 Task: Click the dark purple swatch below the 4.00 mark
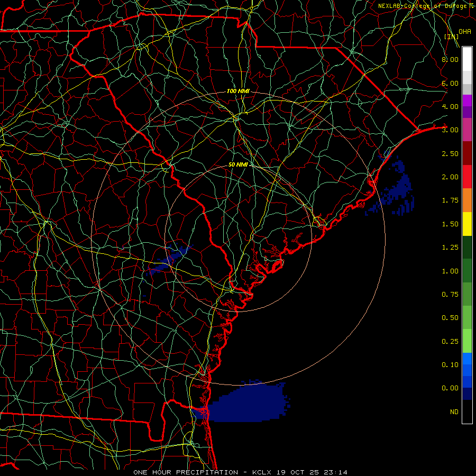click(x=467, y=112)
